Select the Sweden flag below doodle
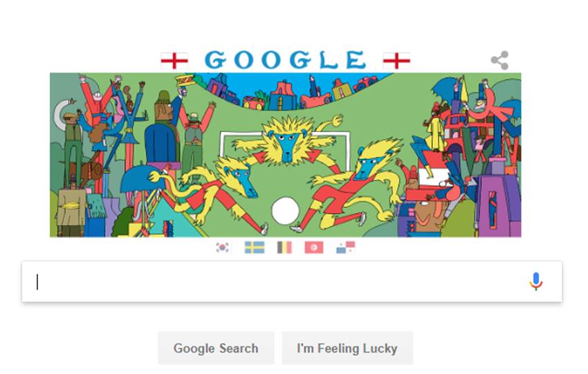This screenshot has width=588, height=374. click(255, 247)
